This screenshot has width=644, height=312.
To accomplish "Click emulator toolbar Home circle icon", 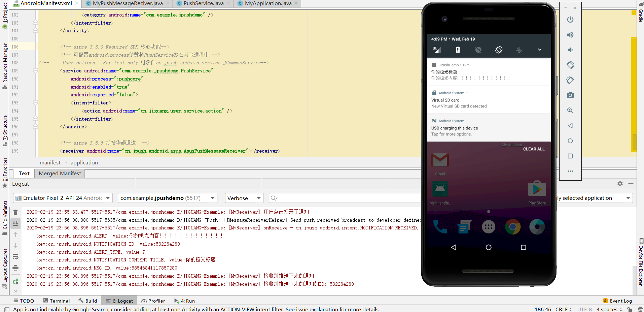I will [570, 141].
